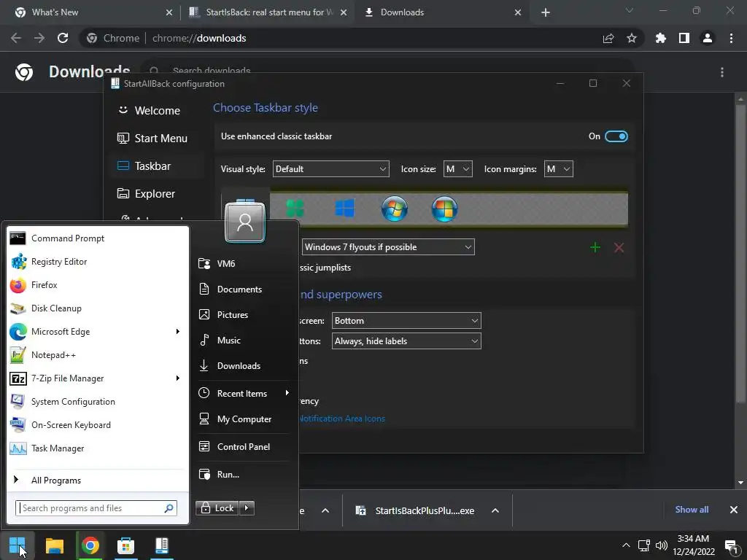
Task: Select the blue Windows 10 logo start button style
Action: click(345, 209)
